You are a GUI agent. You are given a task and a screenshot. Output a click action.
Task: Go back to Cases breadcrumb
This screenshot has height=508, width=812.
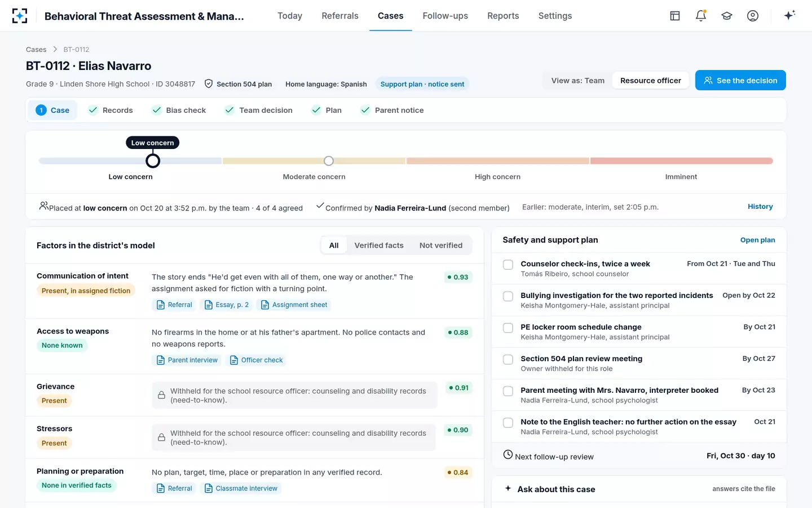click(x=36, y=50)
